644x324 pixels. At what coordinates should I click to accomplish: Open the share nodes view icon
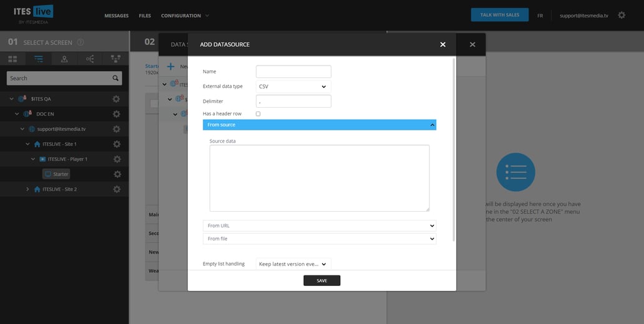click(90, 59)
